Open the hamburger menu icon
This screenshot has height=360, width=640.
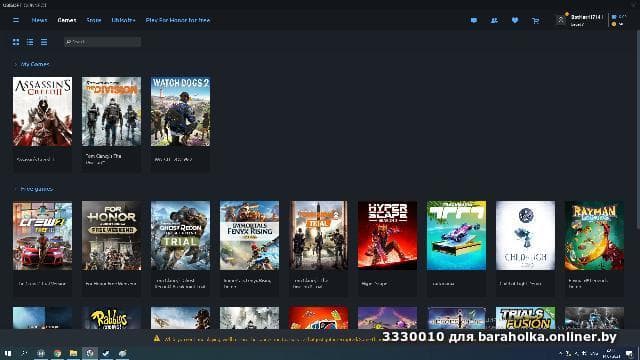click(x=16, y=20)
